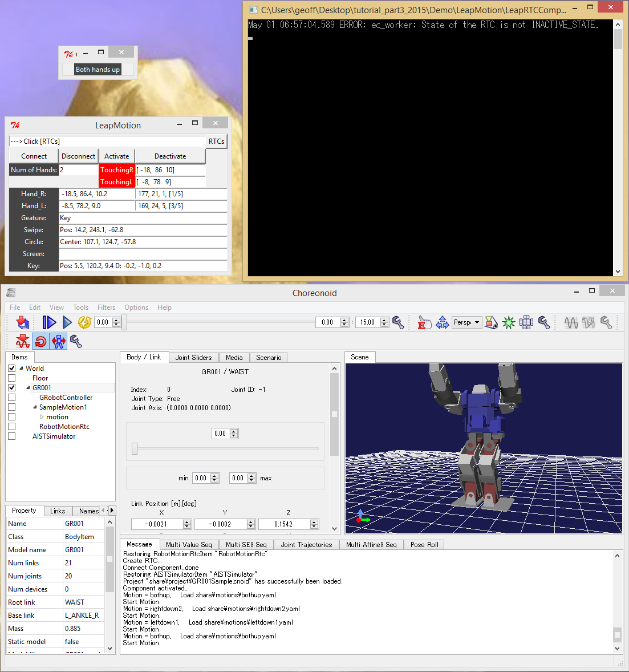The image size is (629, 672).
Task: Click the Choreonoid time bar slider handle
Action: [124, 322]
